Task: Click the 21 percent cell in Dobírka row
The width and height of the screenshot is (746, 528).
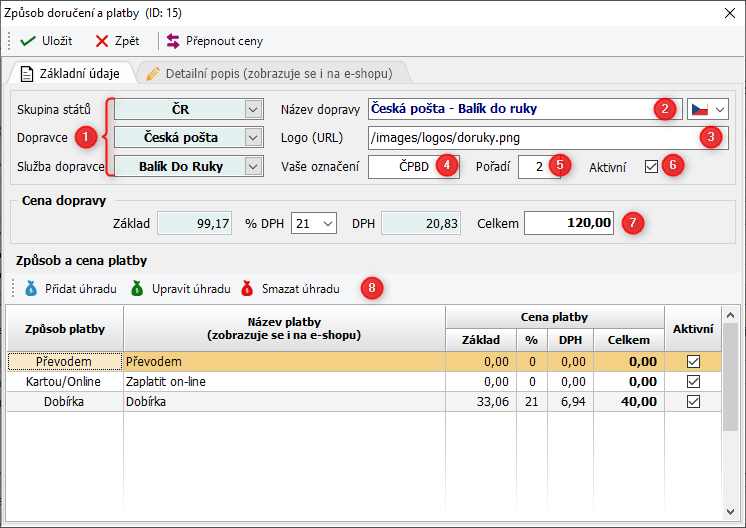Action: point(531,401)
